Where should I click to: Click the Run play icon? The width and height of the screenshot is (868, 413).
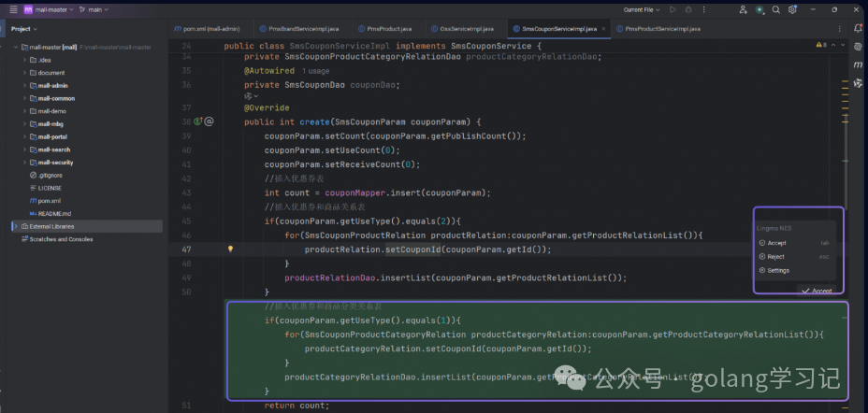[673, 9]
